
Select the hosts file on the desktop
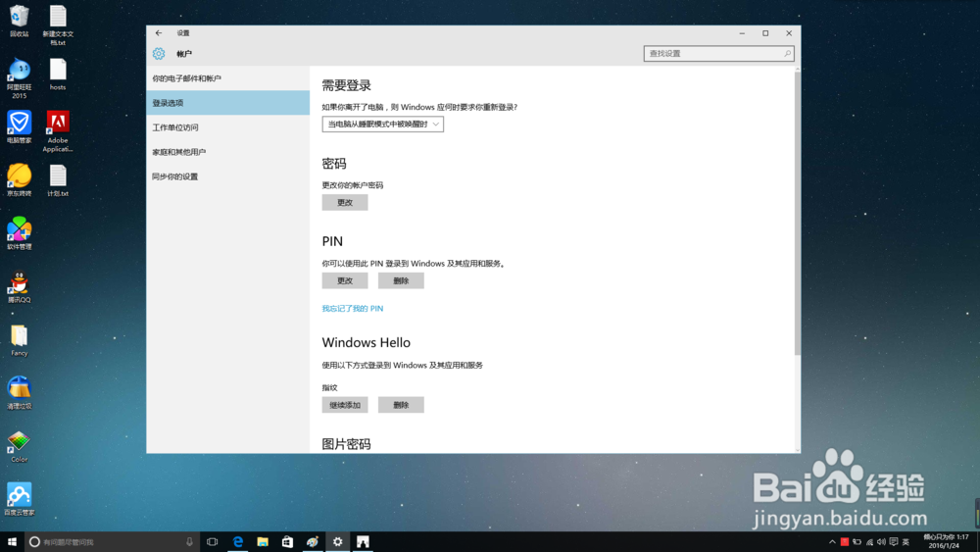pyautogui.click(x=58, y=75)
